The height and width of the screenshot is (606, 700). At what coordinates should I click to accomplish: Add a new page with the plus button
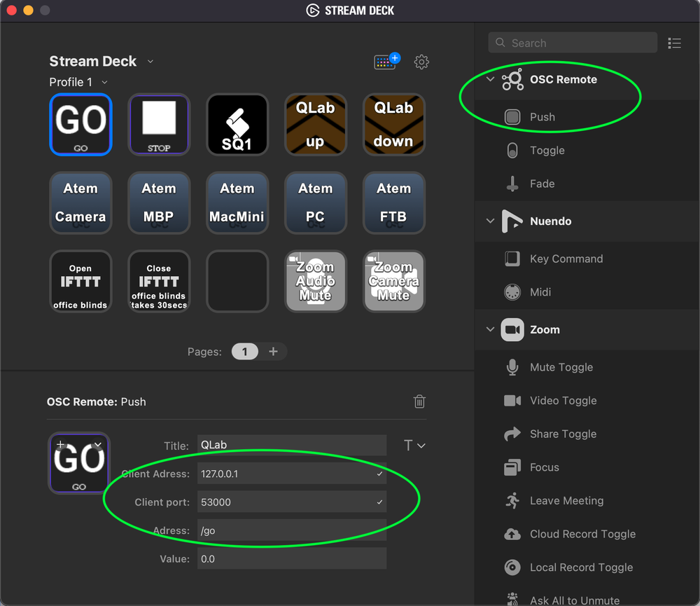(x=273, y=352)
